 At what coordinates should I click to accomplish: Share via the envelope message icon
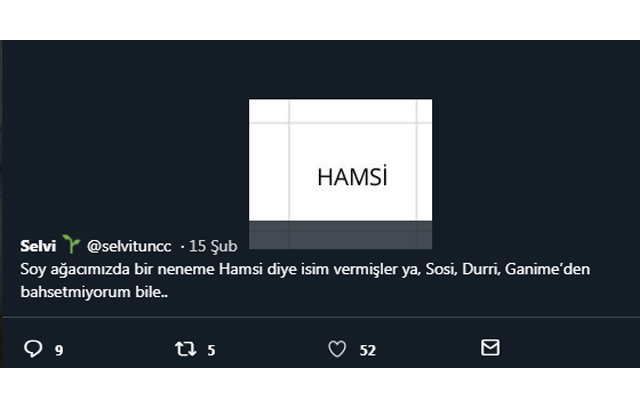coord(490,348)
